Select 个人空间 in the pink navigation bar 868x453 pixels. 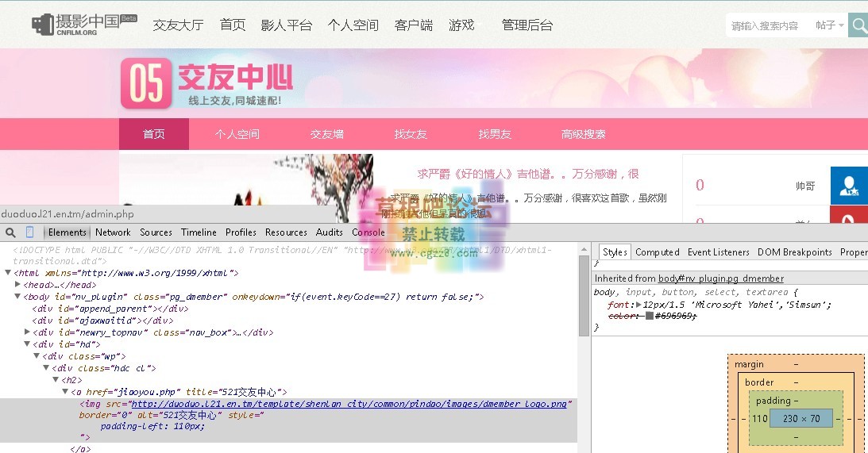(237, 134)
